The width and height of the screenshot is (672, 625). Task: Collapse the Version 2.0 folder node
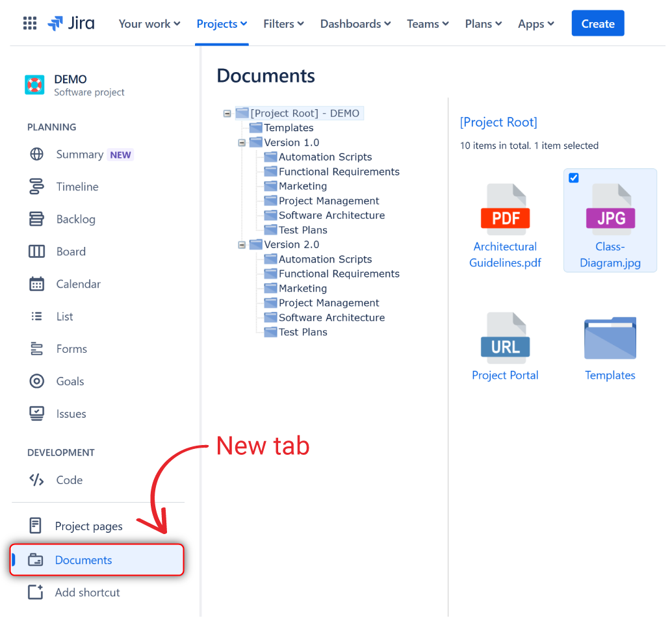click(x=241, y=246)
